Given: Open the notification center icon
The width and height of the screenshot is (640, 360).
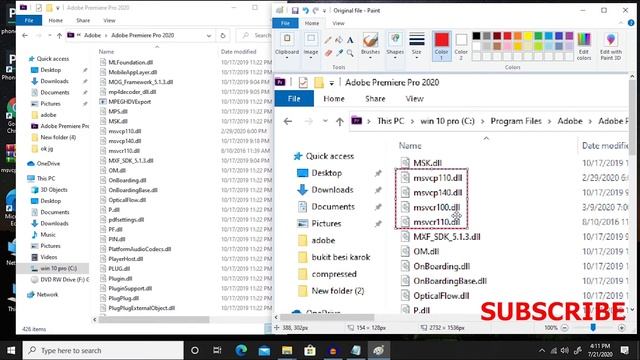Looking at the screenshot, I should 624,350.
